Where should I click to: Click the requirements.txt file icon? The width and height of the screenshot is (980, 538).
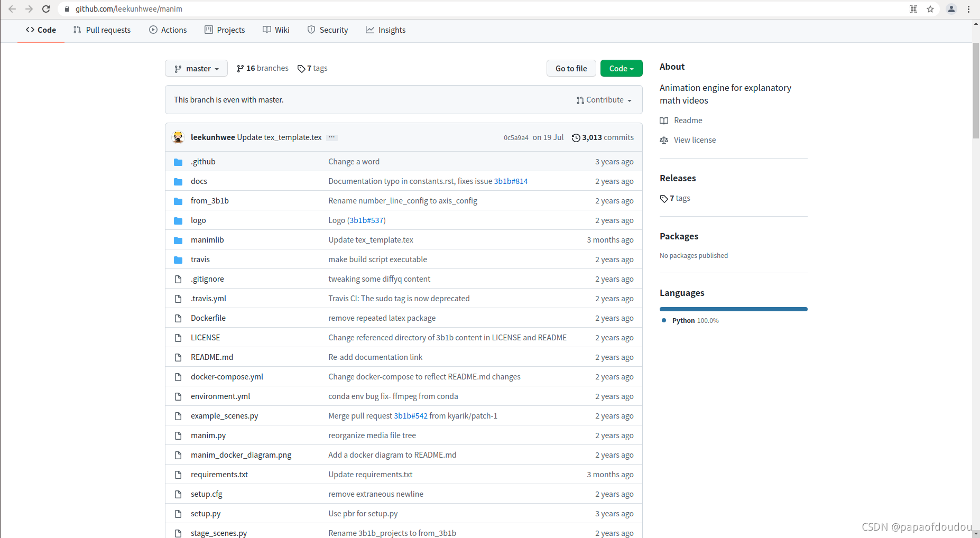pos(178,475)
